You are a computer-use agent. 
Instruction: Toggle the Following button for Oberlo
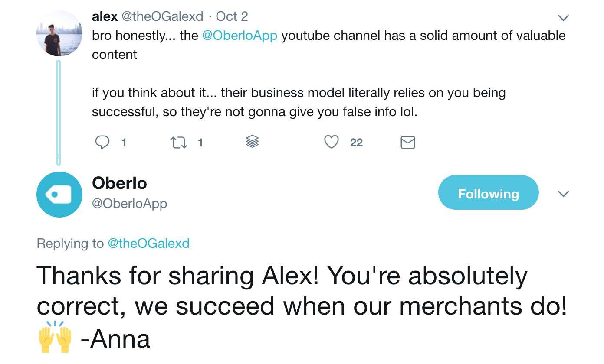(x=488, y=193)
